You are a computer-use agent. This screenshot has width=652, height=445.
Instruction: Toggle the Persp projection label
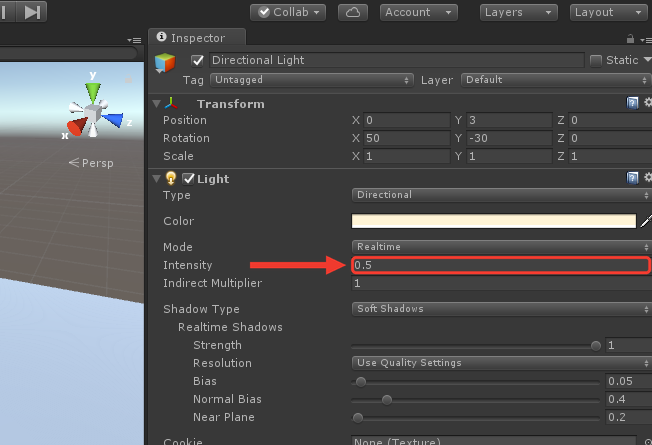pos(91,163)
